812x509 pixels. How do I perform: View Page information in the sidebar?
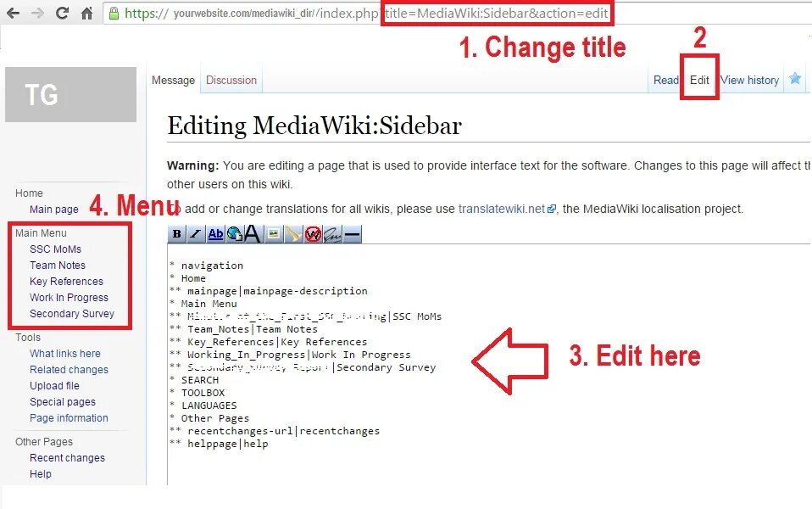pos(69,417)
